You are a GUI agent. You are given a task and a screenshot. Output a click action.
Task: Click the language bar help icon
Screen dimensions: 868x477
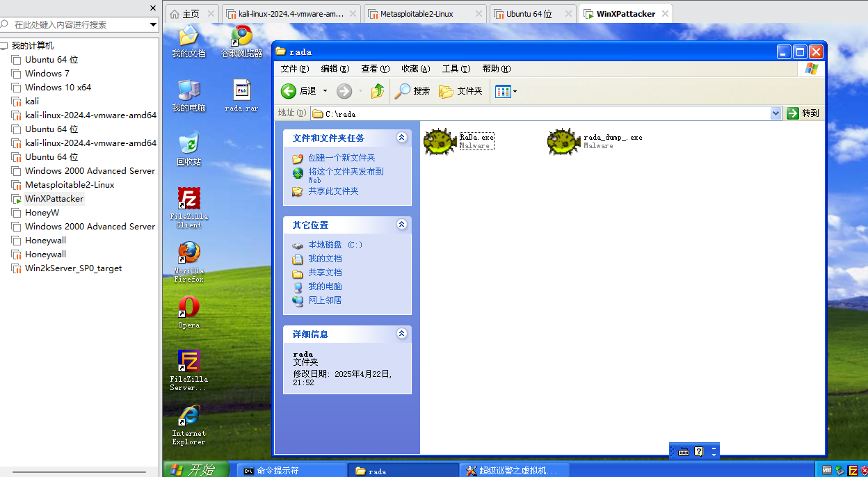click(x=698, y=451)
